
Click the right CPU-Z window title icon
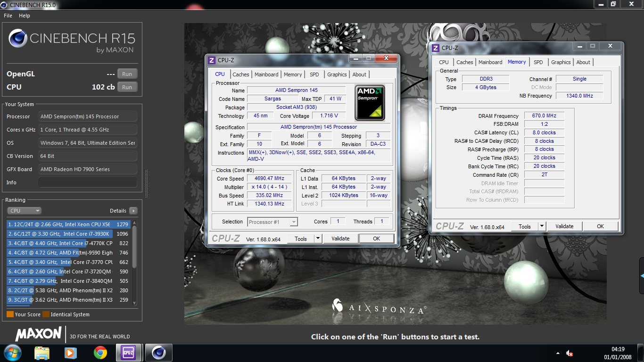436,48
